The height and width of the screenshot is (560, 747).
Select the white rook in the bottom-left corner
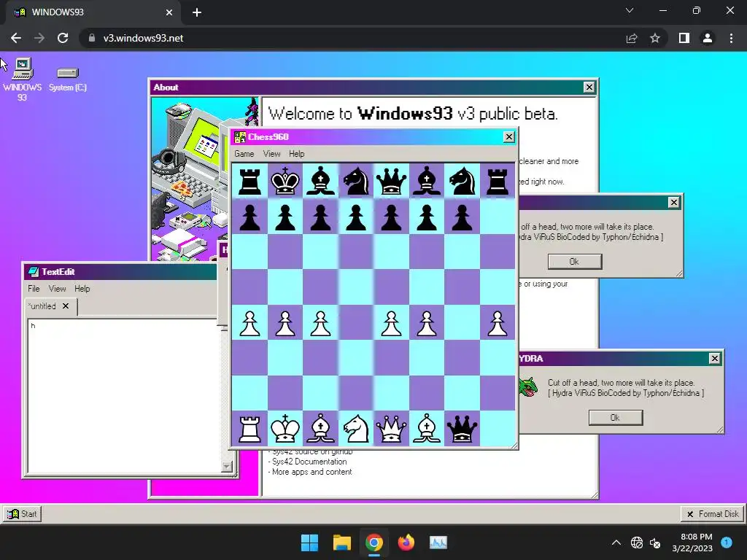(249, 429)
